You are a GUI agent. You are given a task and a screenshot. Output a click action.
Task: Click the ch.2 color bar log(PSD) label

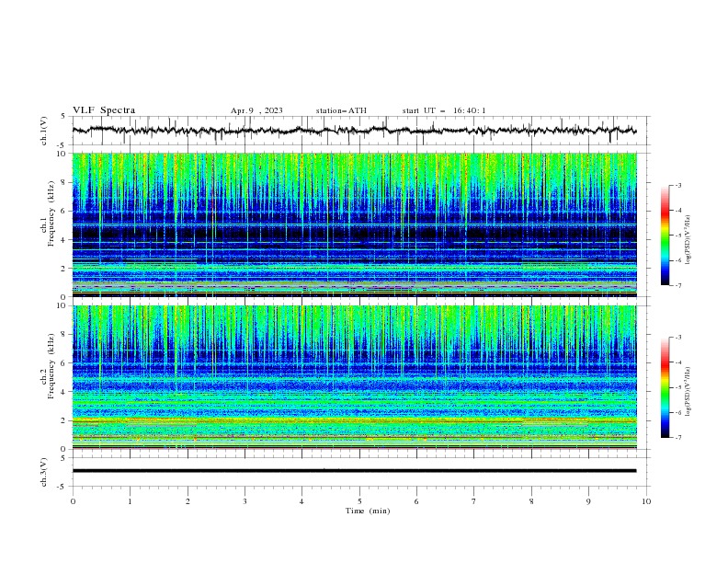click(688, 392)
